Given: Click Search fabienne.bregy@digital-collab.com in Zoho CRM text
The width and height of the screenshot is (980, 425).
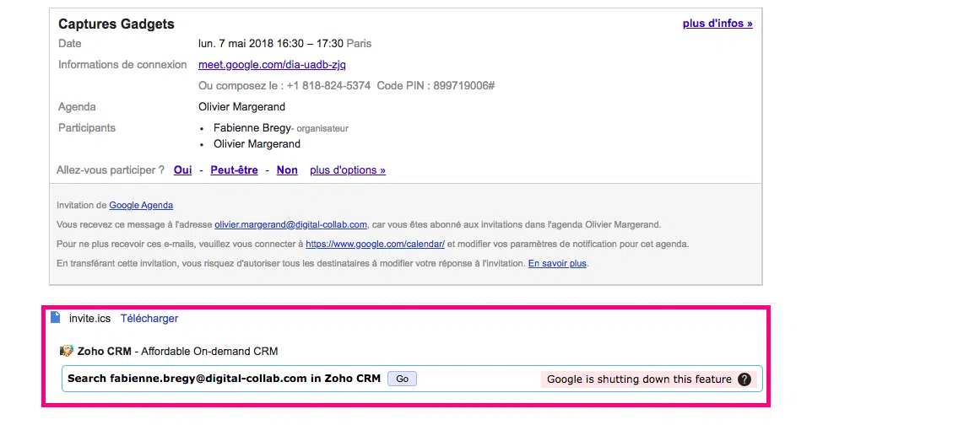Looking at the screenshot, I should click(224, 378).
